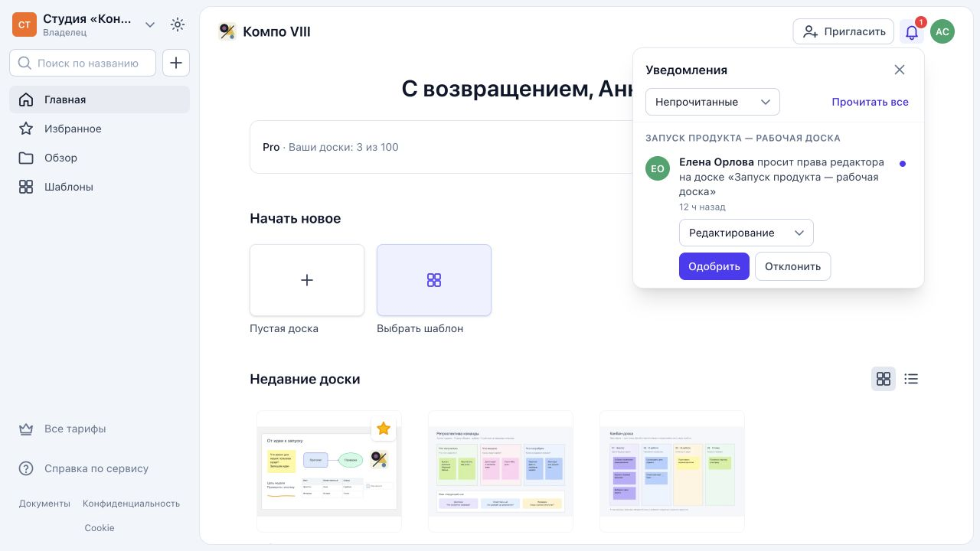
Task: Create a Пустая доска
Action: click(x=307, y=280)
